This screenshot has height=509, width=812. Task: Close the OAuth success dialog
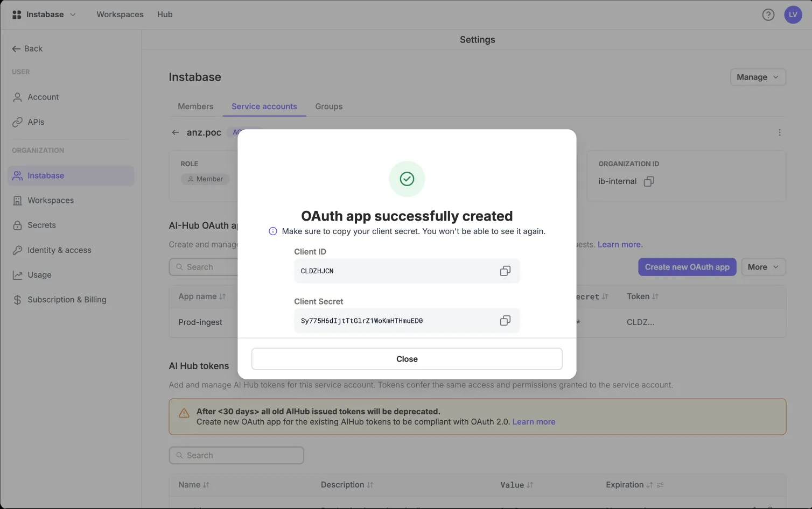tap(407, 359)
